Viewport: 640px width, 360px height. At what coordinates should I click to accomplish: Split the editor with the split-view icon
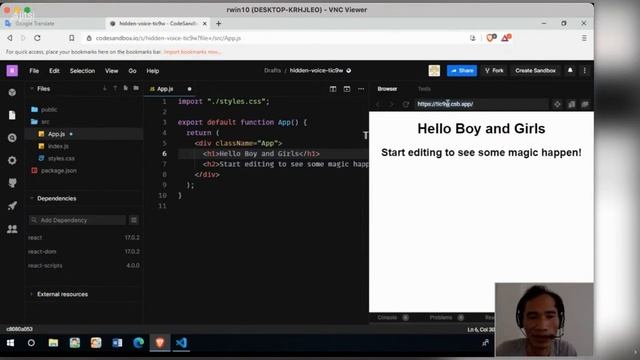(x=333, y=89)
